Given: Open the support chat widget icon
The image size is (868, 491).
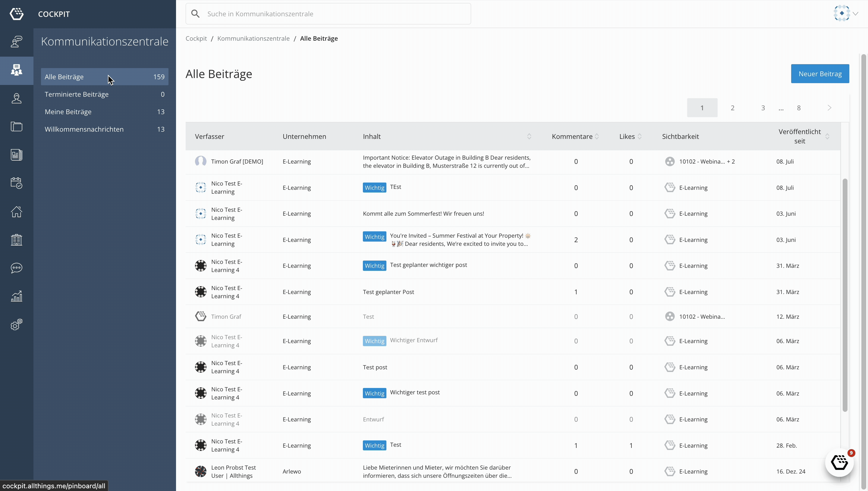Looking at the screenshot, I should [839, 462].
